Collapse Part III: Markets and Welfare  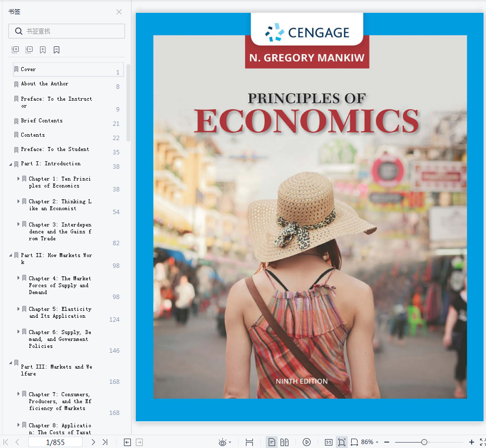[x=10, y=363]
